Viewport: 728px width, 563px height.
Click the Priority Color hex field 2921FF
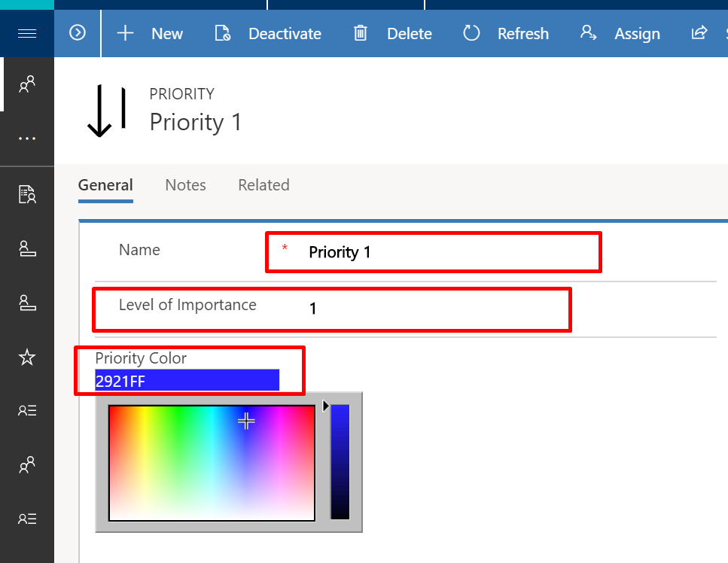point(187,381)
